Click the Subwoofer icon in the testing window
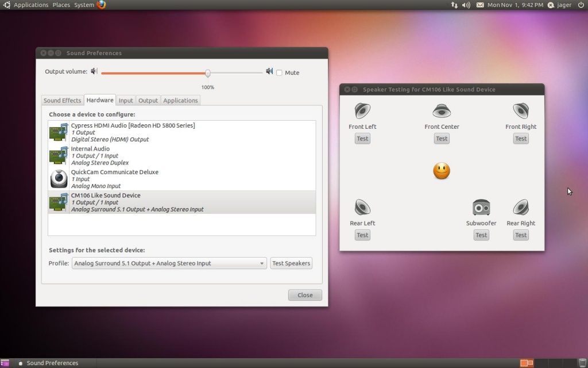 pos(481,208)
